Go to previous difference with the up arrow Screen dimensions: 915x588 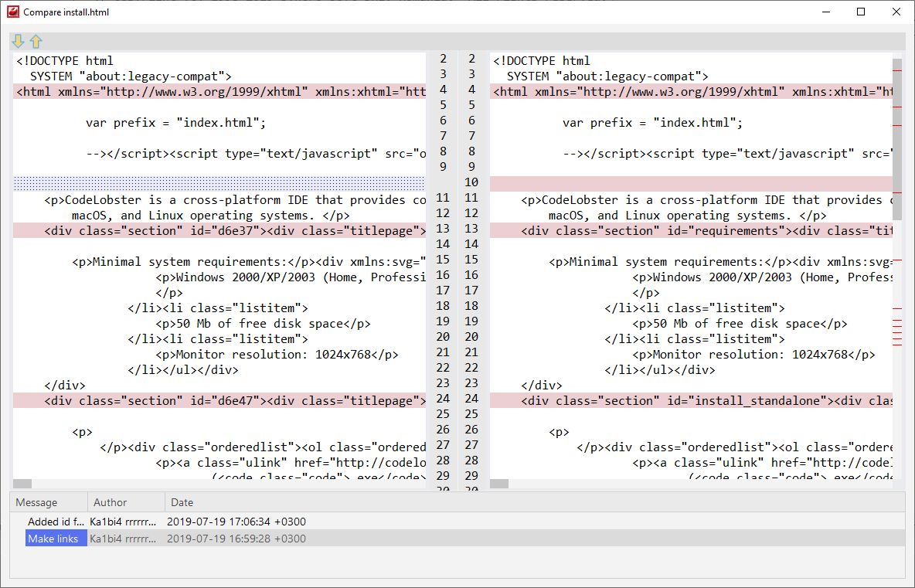[36, 41]
